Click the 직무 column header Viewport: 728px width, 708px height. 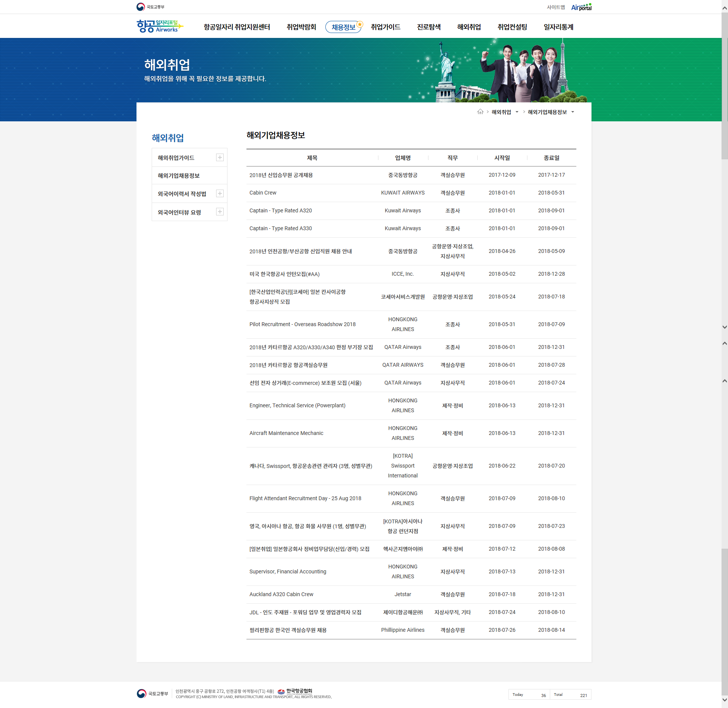pyautogui.click(x=452, y=158)
